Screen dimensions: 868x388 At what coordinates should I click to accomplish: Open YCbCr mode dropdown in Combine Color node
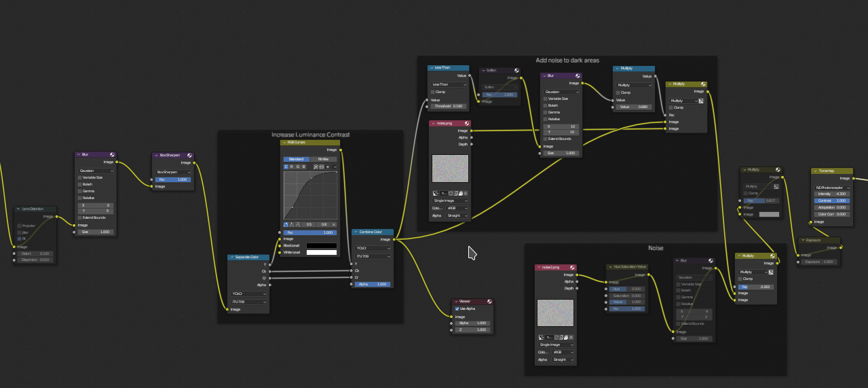point(372,249)
